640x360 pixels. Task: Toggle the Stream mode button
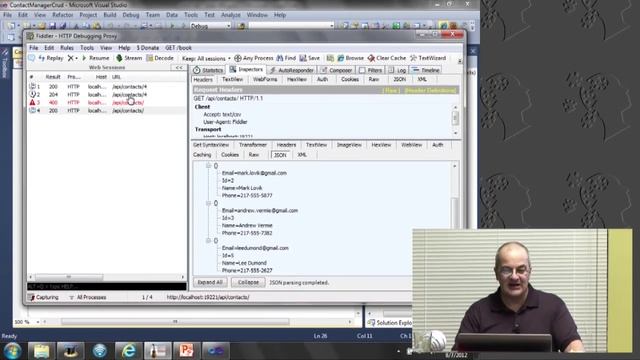coord(129,58)
